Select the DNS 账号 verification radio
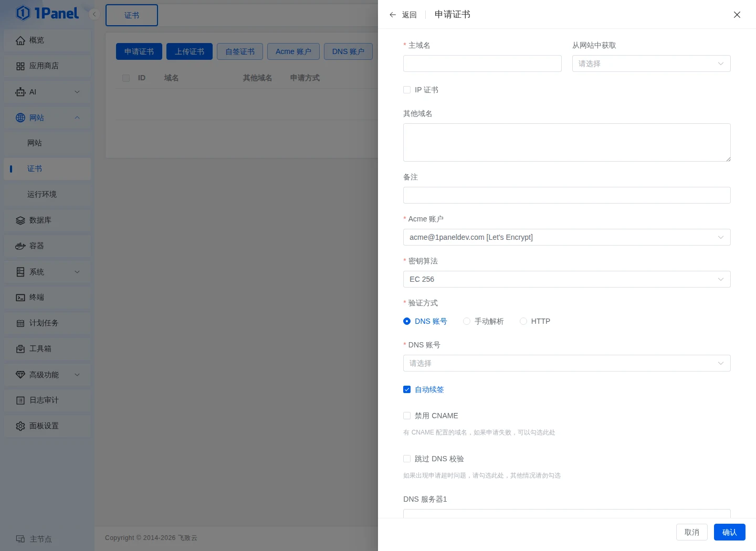Image resolution: width=756 pixels, height=551 pixels. click(407, 321)
